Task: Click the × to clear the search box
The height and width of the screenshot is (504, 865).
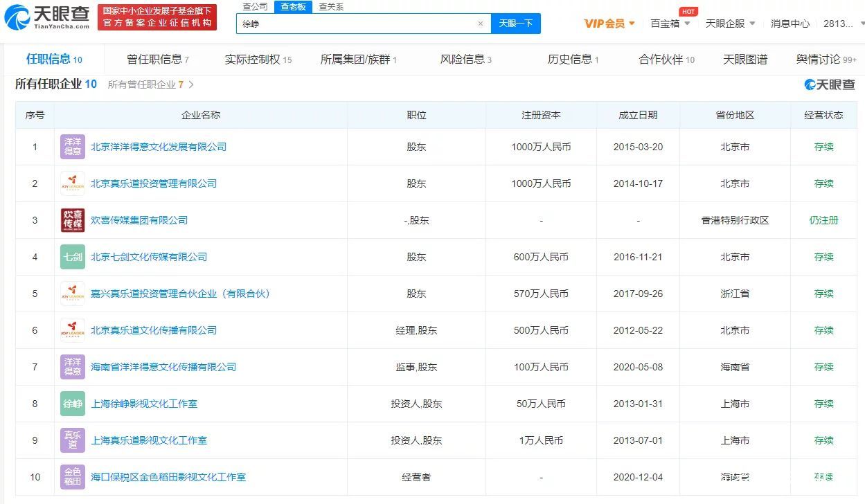Action: point(481,23)
